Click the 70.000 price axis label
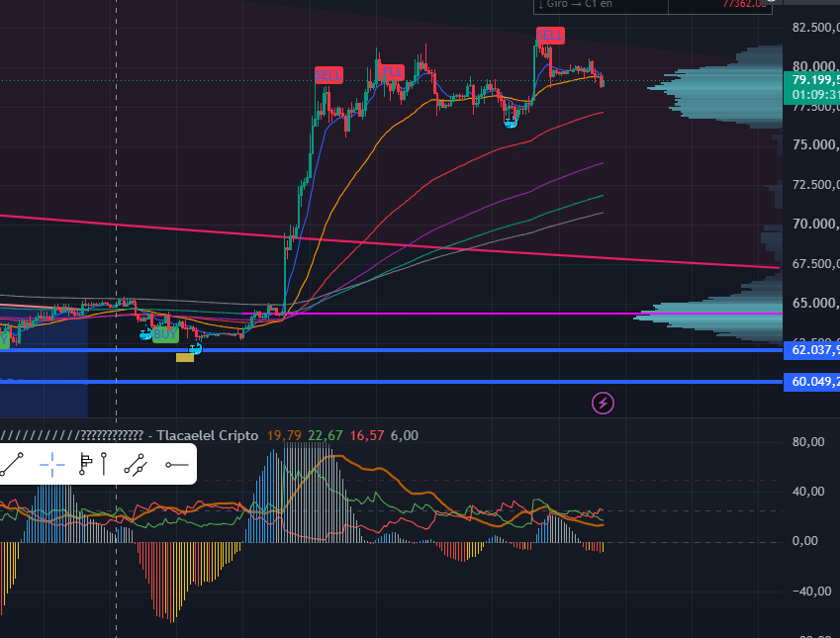The height and width of the screenshot is (638, 840). (x=815, y=224)
